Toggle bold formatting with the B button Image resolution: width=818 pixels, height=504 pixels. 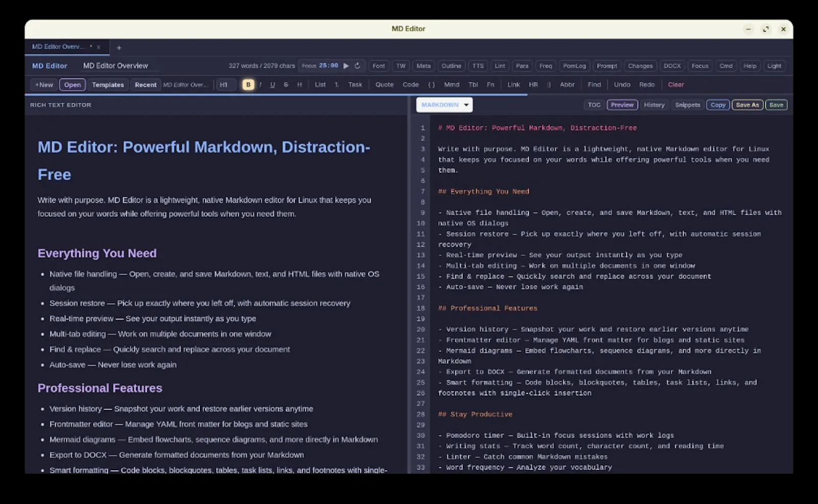[248, 85]
